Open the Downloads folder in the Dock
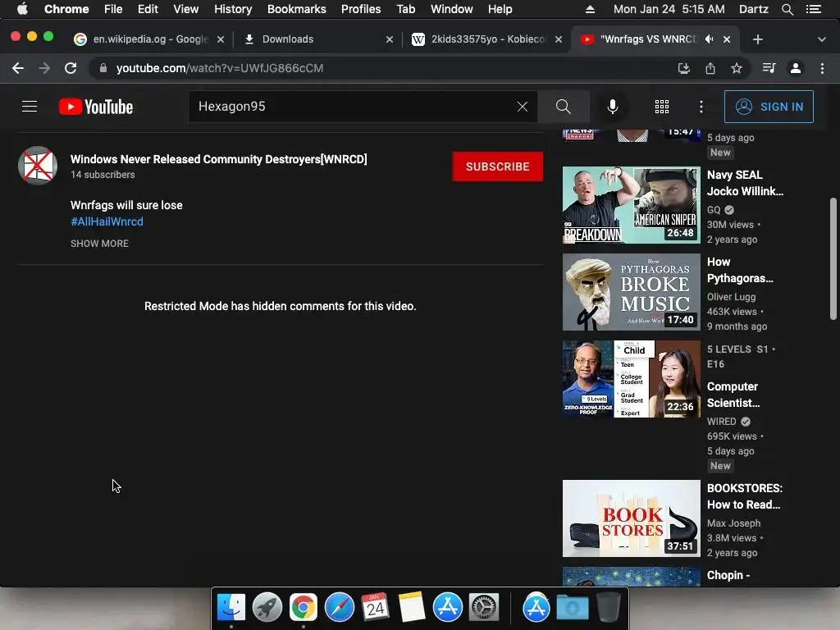 pyautogui.click(x=572, y=607)
